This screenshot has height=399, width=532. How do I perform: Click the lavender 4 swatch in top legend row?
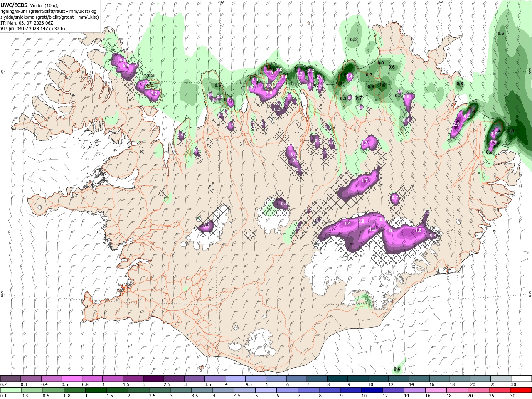(x=235, y=379)
